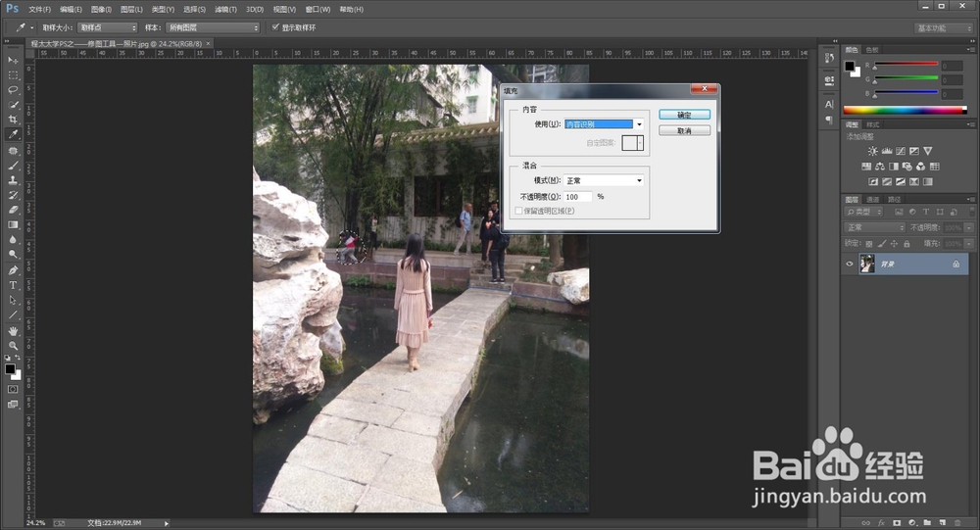
Task: Toggle pixel layer filter icon
Action: pos(899,212)
